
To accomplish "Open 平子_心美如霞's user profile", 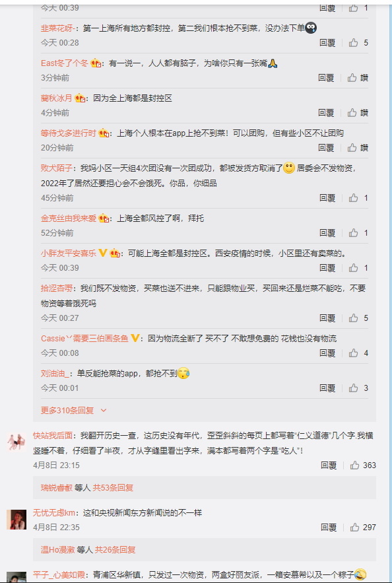I will point(59,575).
